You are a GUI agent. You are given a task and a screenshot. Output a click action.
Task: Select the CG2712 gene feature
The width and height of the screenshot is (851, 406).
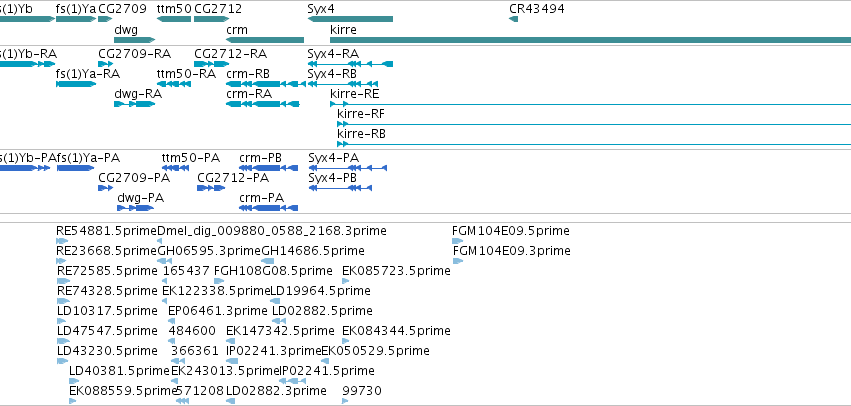212,19
